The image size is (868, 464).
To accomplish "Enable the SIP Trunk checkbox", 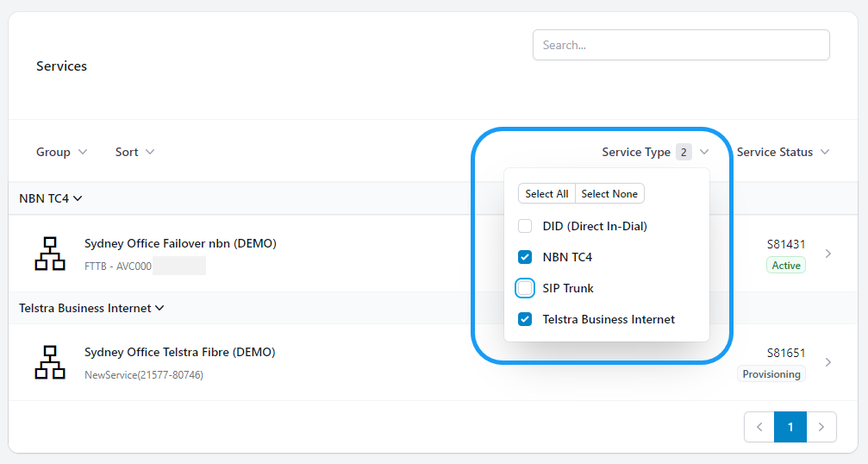I will click(x=525, y=288).
